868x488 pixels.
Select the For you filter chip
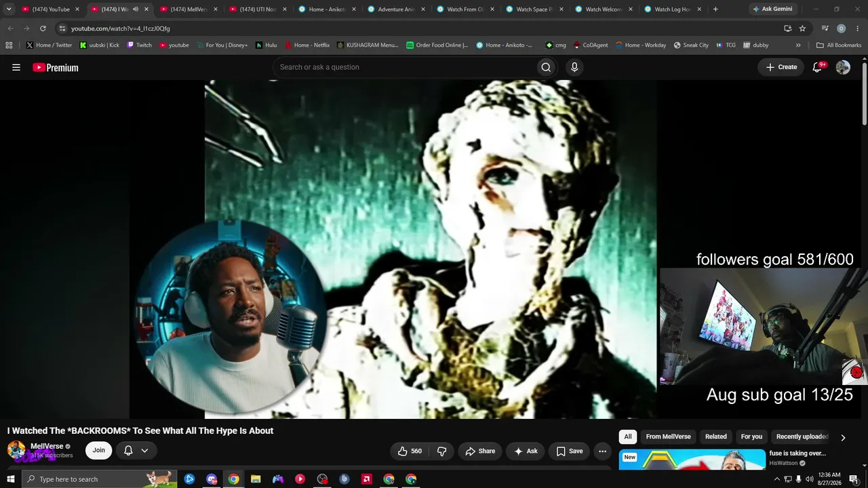[x=751, y=437]
